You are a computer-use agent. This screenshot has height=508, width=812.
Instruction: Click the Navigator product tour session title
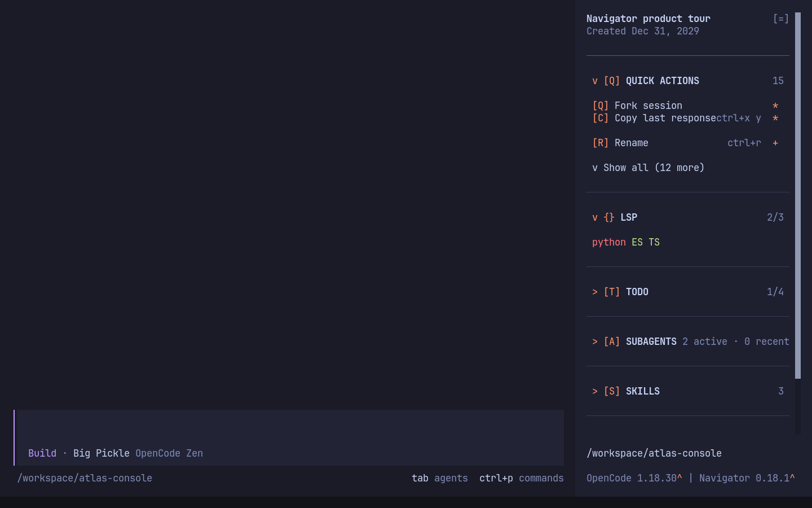click(x=648, y=19)
